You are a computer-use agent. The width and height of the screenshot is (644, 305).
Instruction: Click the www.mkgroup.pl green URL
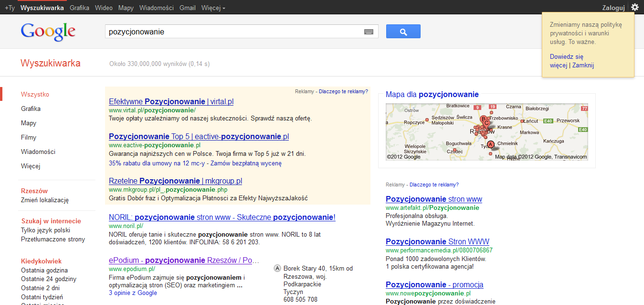168,189
